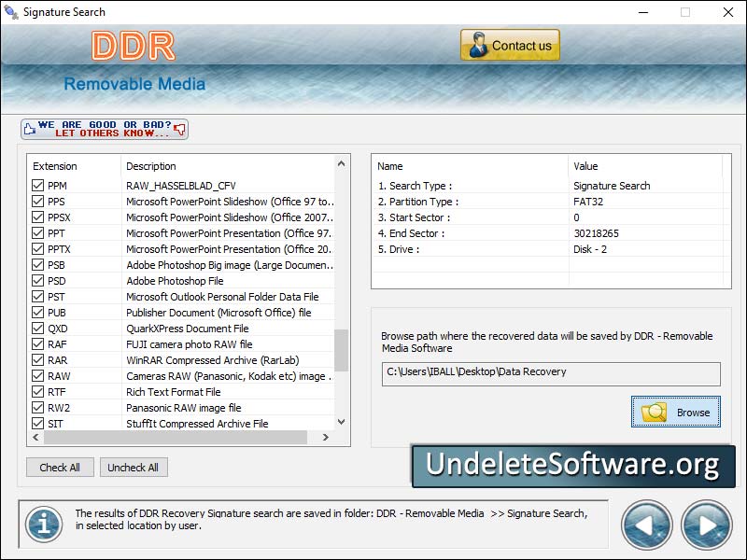Screen dimensions: 747x560
Task: Click the Uncheck All button
Action: coord(134,468)
